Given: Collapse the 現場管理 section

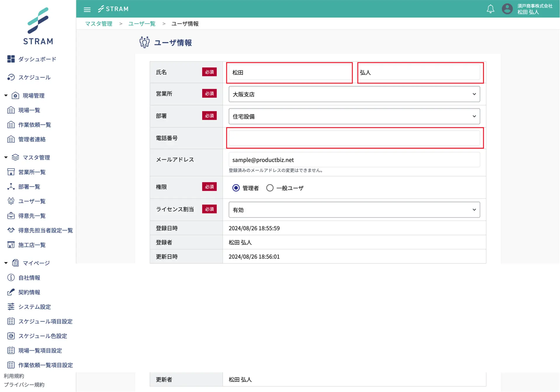Looking at the screenshot, I should (6, 96).
